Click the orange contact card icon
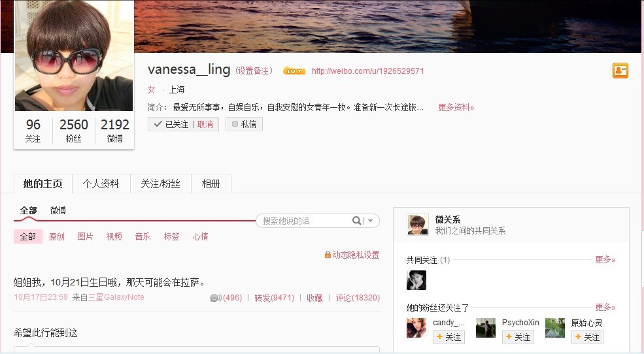This screenshot has width=644, height=354. coord(620,71)
